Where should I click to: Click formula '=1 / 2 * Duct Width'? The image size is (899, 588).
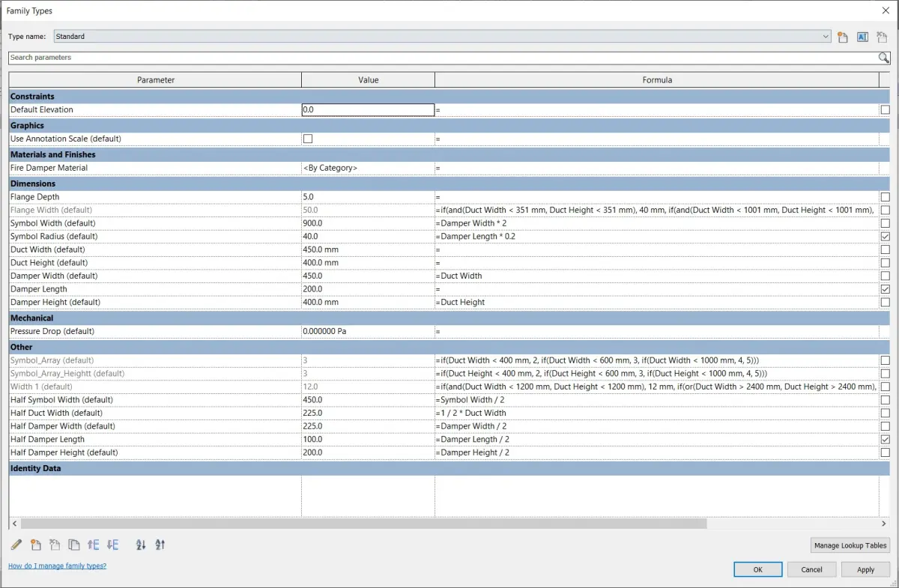tap(471, 413)
